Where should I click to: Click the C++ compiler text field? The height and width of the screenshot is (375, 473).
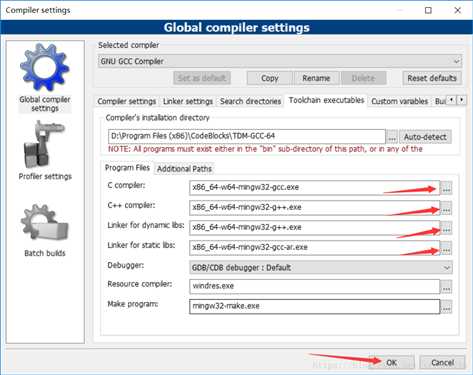tap(314, 207)
